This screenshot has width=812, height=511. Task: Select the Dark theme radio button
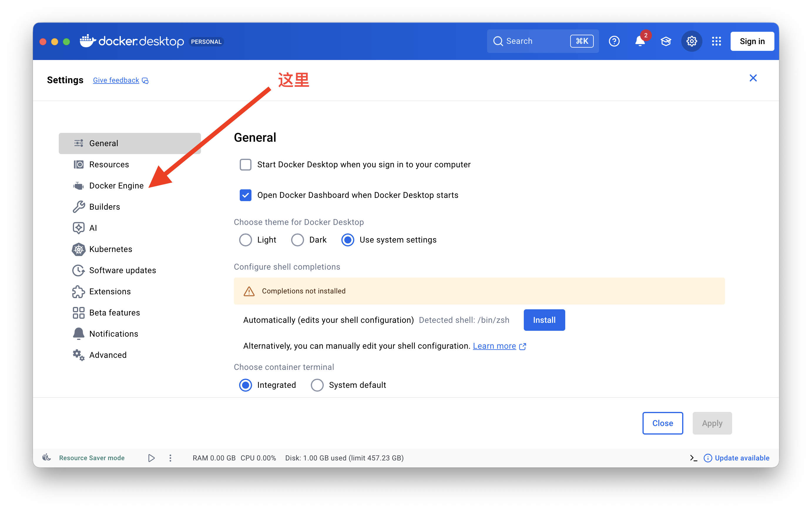pyautogui.click(x=297, y=240)
